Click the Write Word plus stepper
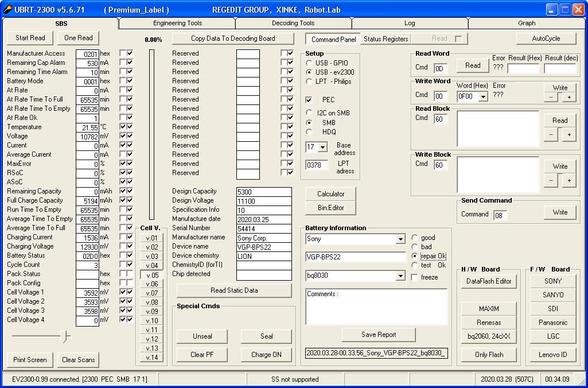This screenshot has height=388, width=588. (569, 97)
